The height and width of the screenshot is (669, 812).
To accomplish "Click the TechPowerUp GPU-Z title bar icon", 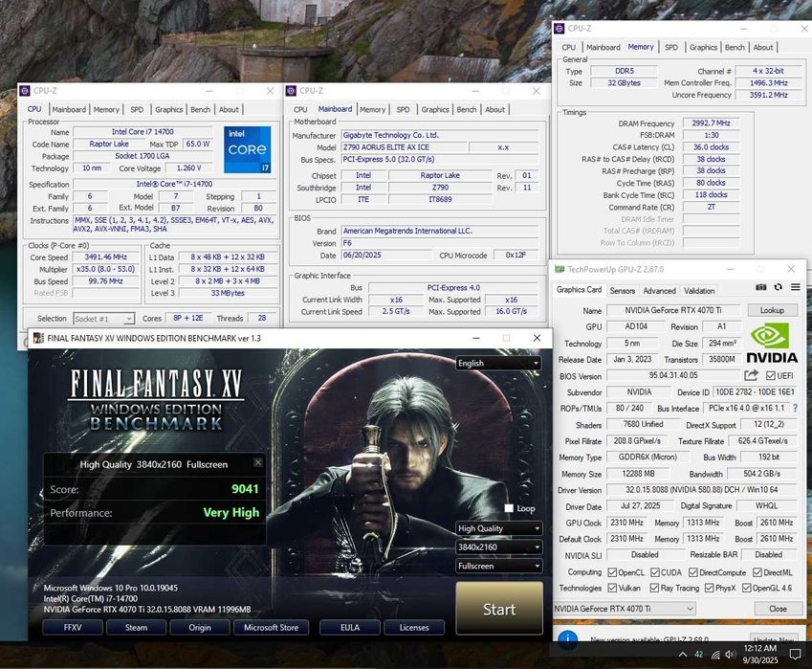I will coord(560,269).
